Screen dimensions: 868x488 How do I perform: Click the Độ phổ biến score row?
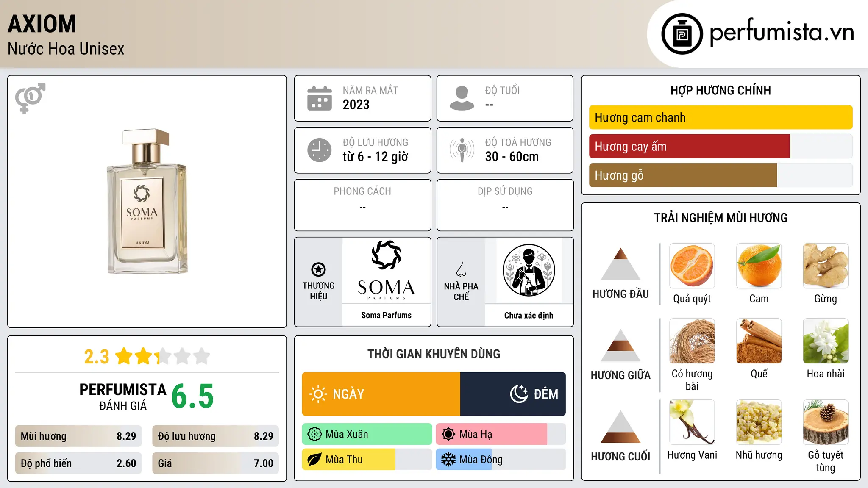(x=78, y=463)
